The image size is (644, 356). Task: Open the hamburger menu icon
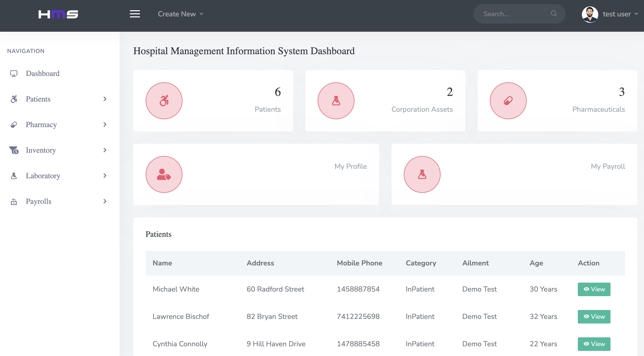(x=135, y=14)
